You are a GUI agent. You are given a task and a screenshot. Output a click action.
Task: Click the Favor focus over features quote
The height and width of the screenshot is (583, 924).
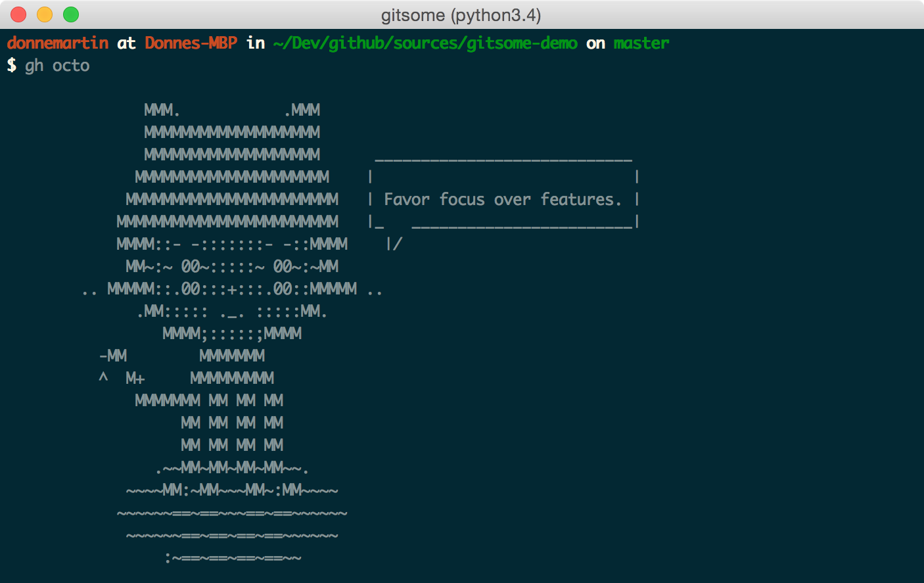pyautogui.click(x=503, y=199)
